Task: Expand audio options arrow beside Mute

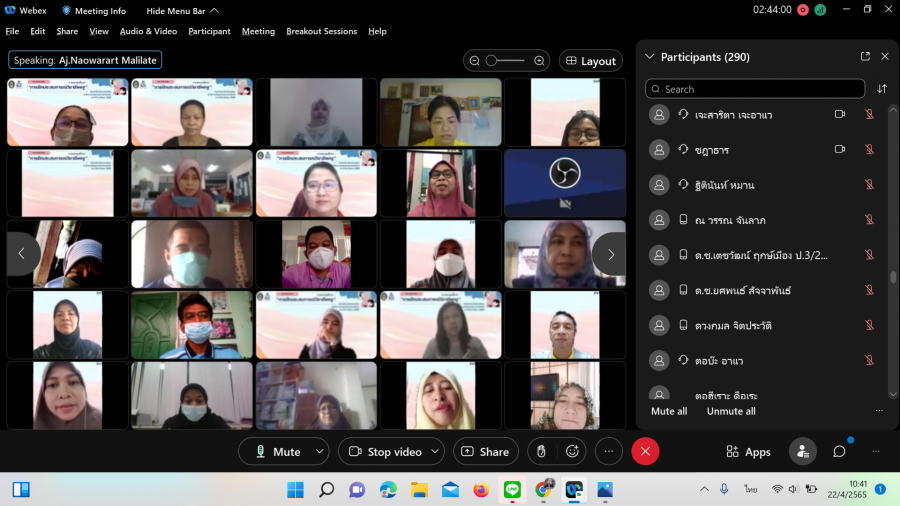Action: 319,452
